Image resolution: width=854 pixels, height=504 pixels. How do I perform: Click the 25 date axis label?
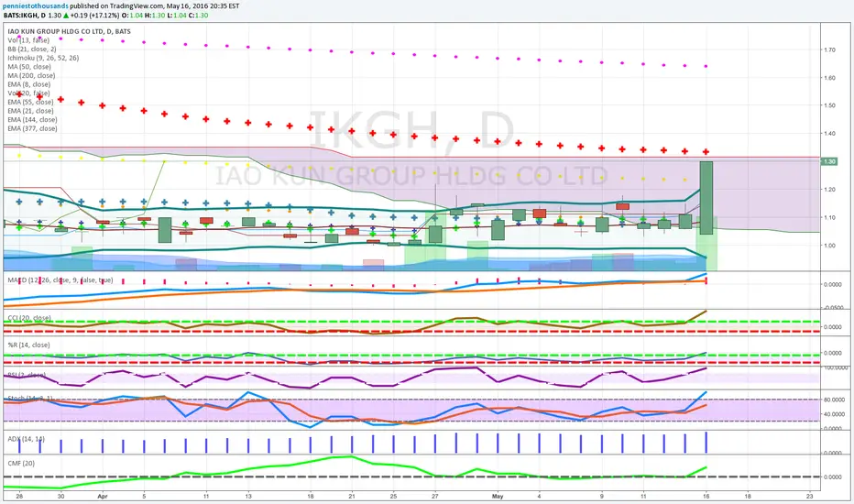pos(393,497)
